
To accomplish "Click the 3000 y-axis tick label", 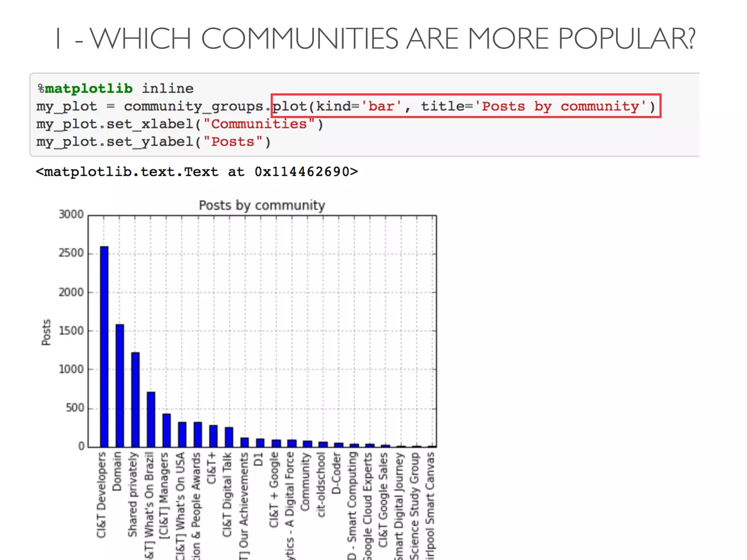I will [71, 214].
